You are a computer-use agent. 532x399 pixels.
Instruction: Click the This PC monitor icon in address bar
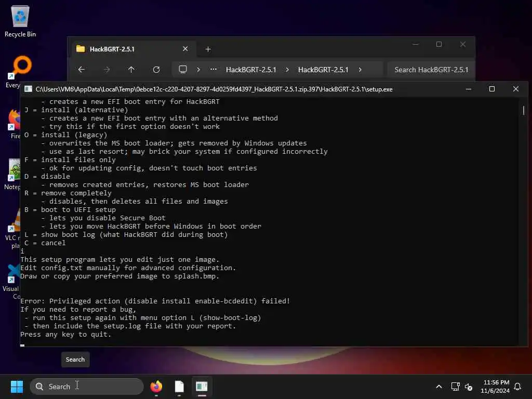pos(183,70)
